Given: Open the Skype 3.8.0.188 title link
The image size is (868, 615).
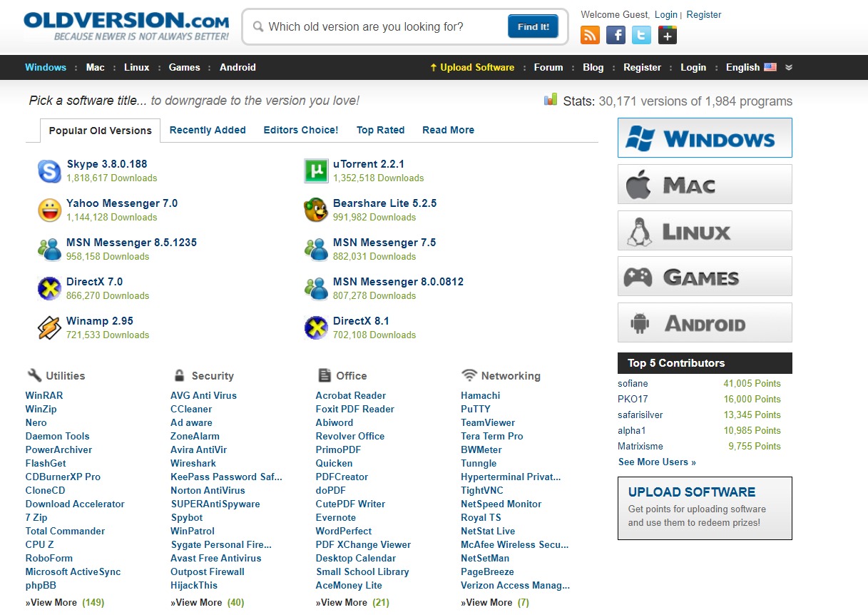Looking at the screenshot, I should [x=107, y=164].
